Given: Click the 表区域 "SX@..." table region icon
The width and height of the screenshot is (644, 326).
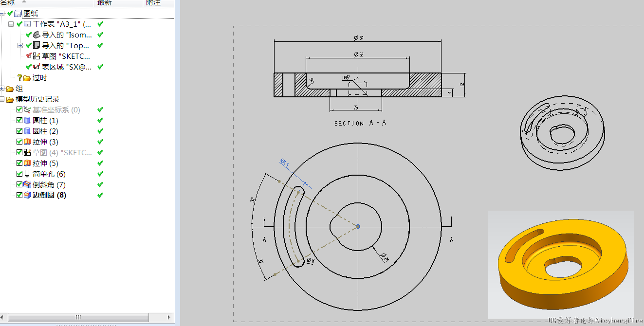Looking at the screenshot, I should point(37,67).
